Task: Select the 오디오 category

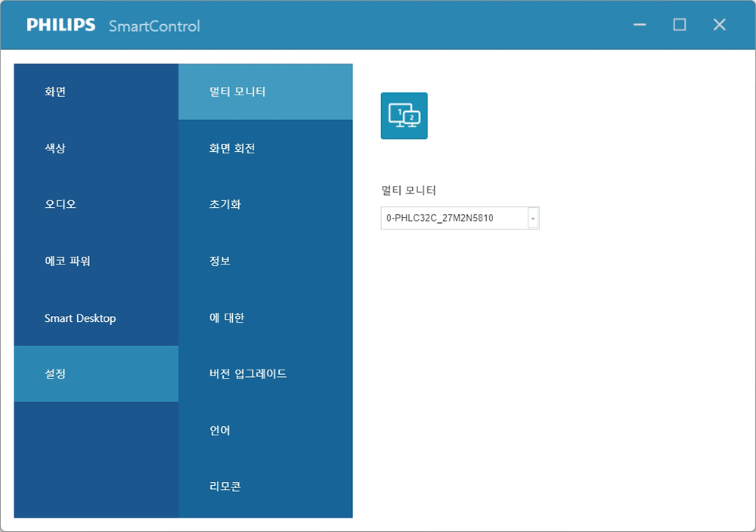Action: [x=97, y=204]
